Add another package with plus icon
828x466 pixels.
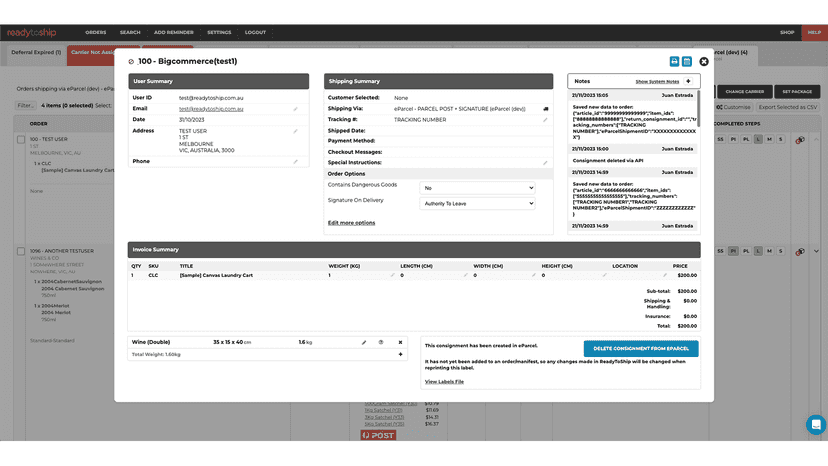pyautogui.click(x=400, y=355)
